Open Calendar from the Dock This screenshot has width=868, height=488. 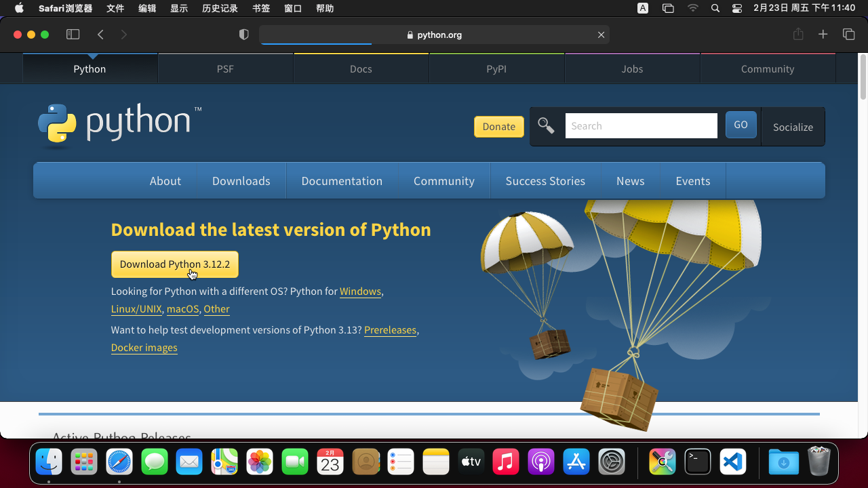click(330, 462)
